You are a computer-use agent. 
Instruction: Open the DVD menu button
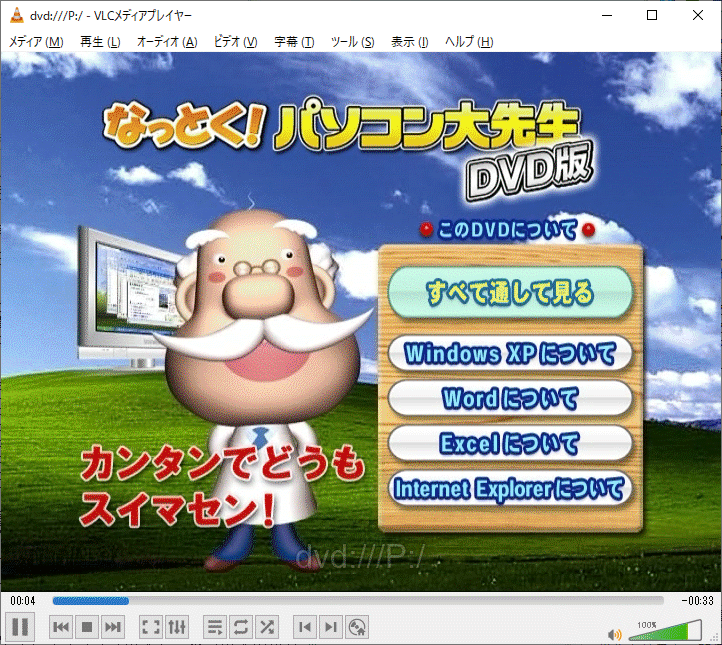pyautogui.click(x=357, y=627)
